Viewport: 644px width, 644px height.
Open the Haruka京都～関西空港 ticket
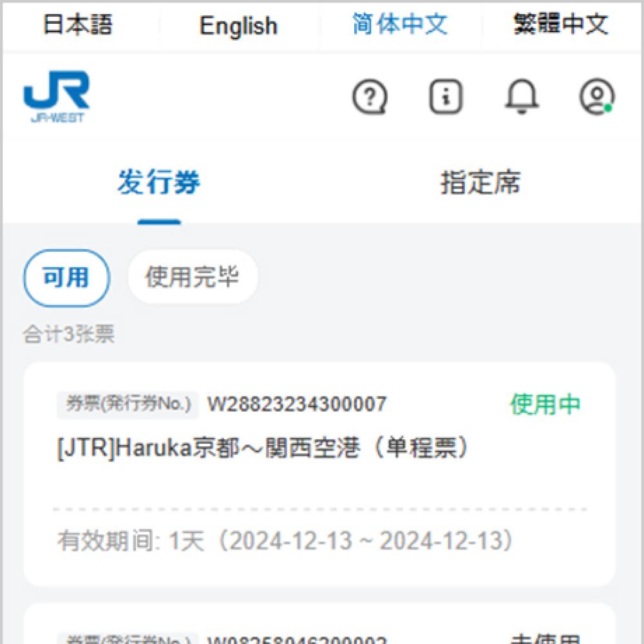[x=264, y=449]
